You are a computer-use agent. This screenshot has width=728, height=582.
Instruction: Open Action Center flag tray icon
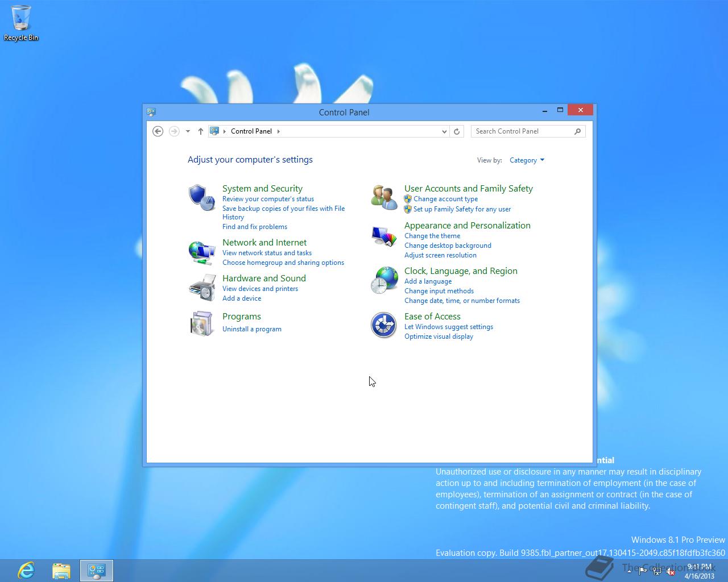click(x=643, y=571)
